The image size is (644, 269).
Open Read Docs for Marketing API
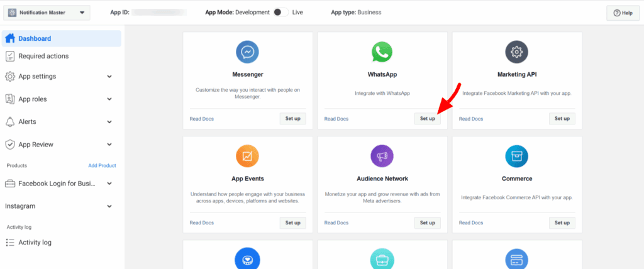click(x=471, y=119)
